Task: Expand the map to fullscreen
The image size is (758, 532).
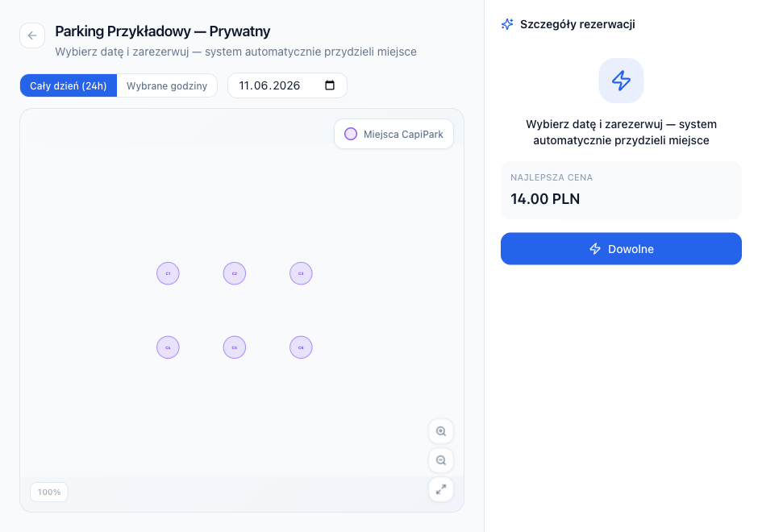Action: click(441, 489)
